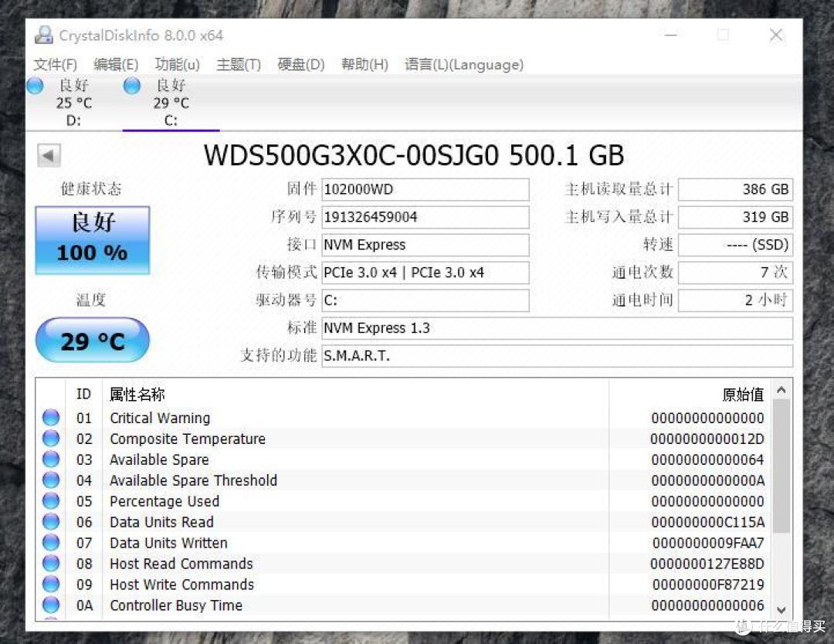Select the D: drive tab at 25 °C
Screen dimensions: 834x644
pyautogui.click(x=73, y=103)
